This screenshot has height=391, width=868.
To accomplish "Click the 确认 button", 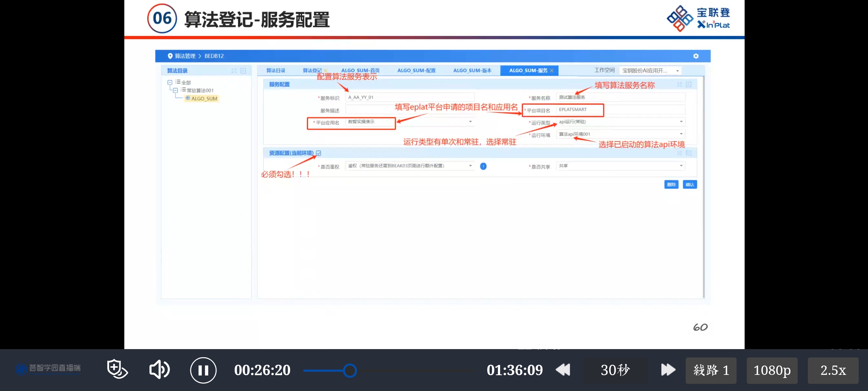I will (x=689, y=185).
